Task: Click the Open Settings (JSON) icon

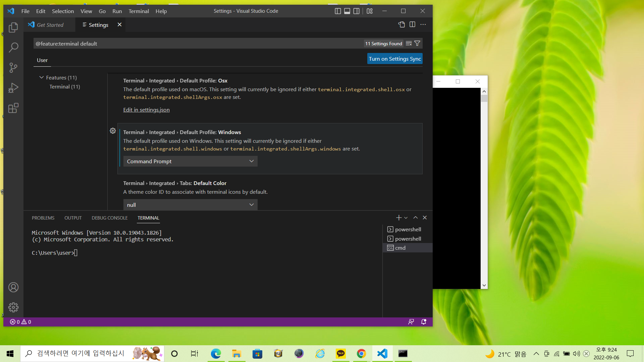Action: pyautogui.click(x=401, y=24)
